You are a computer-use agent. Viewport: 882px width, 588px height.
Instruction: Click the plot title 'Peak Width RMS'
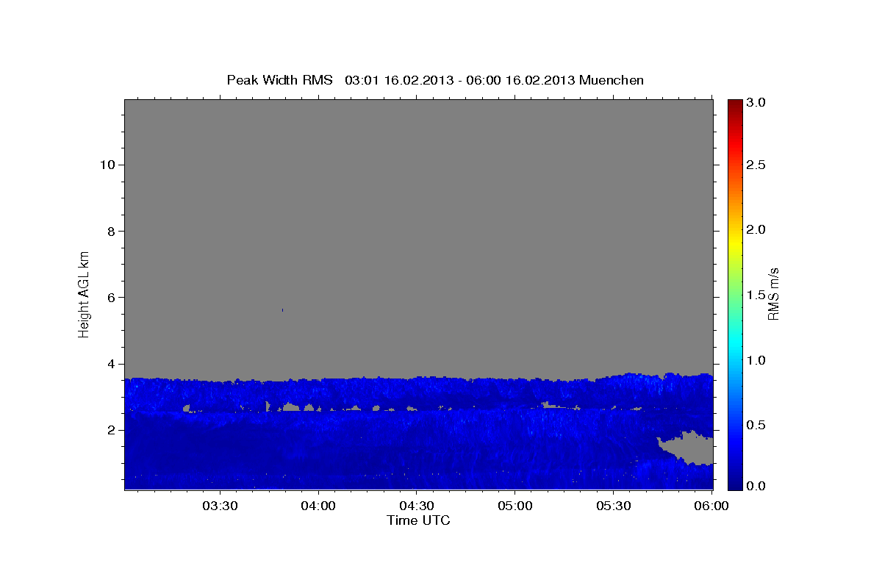coord(280,79)
